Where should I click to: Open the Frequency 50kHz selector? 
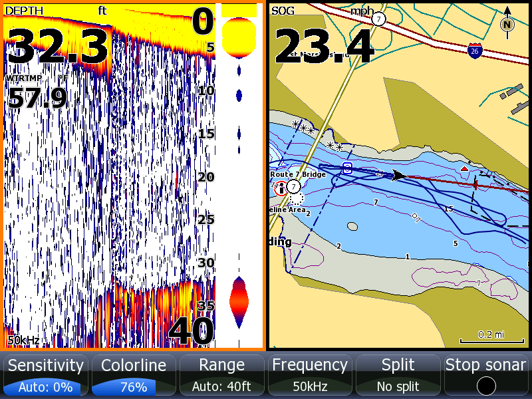310,376
